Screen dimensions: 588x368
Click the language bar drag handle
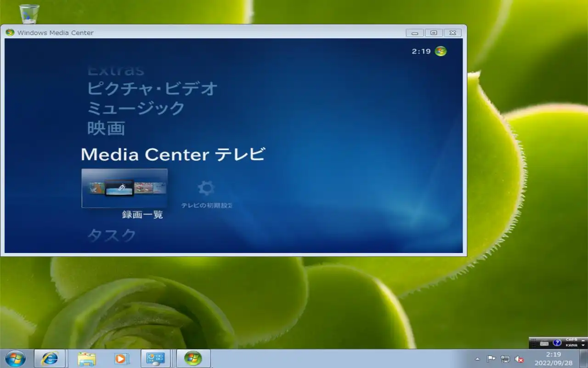coord(533,343)
